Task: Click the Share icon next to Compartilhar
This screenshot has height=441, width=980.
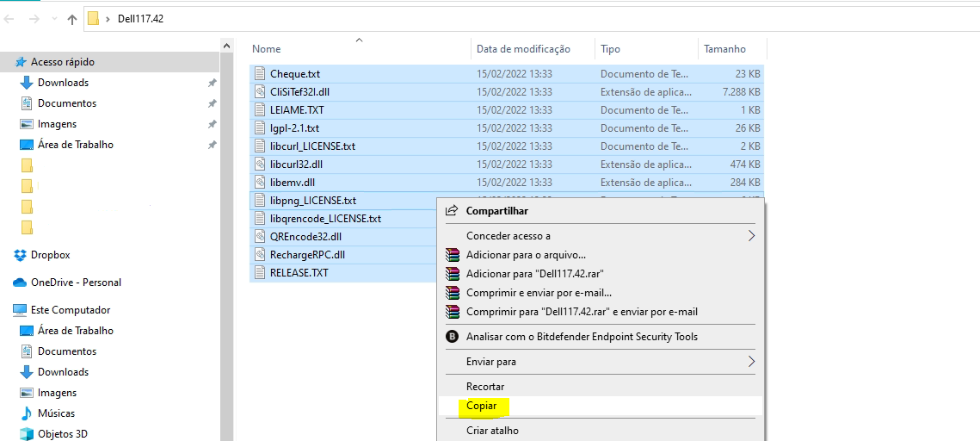Action: point(452,211)
